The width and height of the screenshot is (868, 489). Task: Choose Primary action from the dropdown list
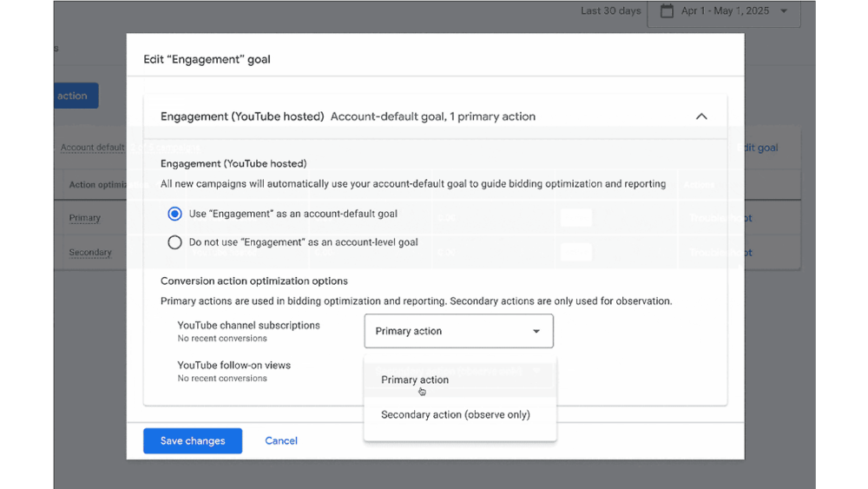pyautogui.click(x=459, y=380)
